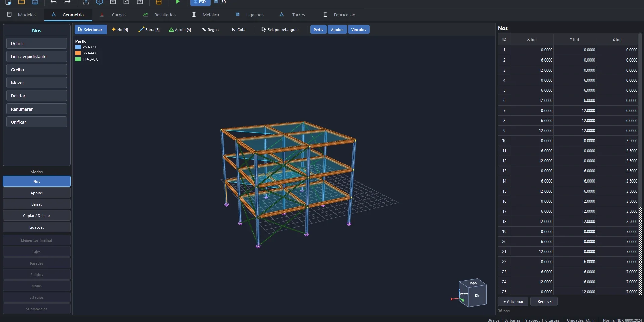Click the Frente face of view cube
644x322 pixels.
(x=464, y=294)
